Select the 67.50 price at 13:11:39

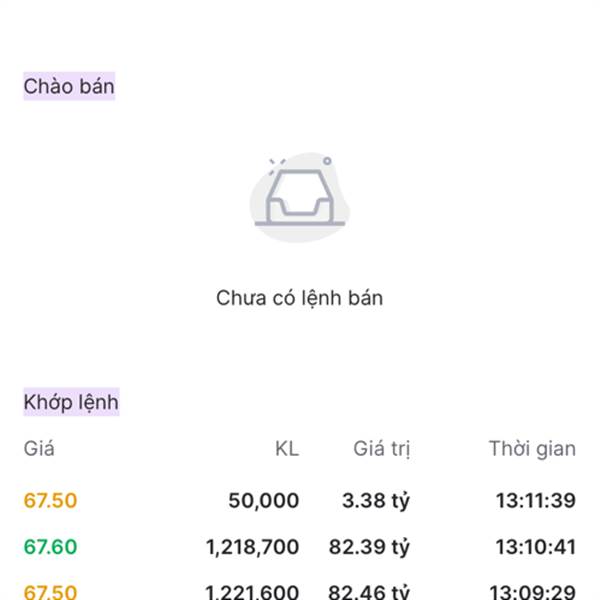pos(51,501)
